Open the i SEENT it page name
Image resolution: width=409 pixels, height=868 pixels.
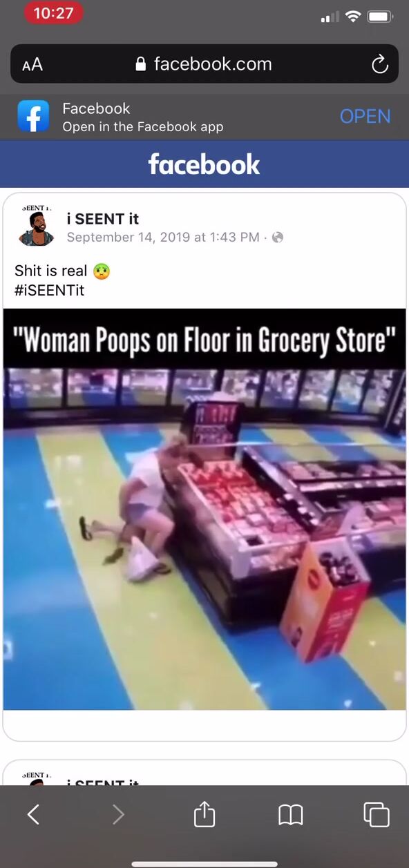102,219
